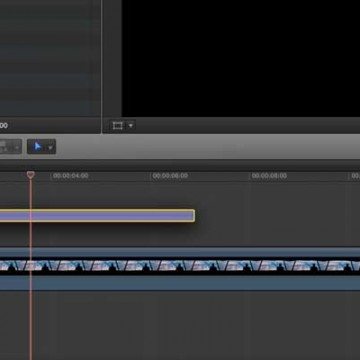Expand the tools pop-up menu arrow
Screen dimensions: 360x360
[50, 147]
